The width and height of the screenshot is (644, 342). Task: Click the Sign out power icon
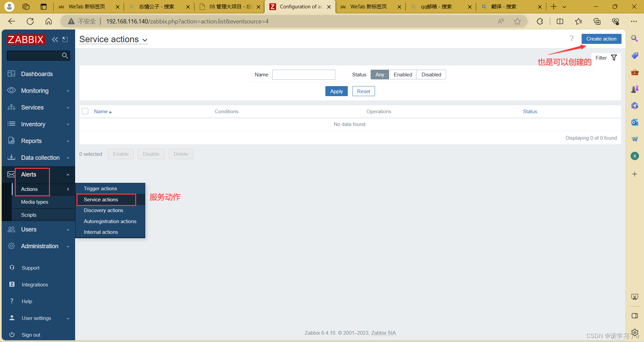12,335
